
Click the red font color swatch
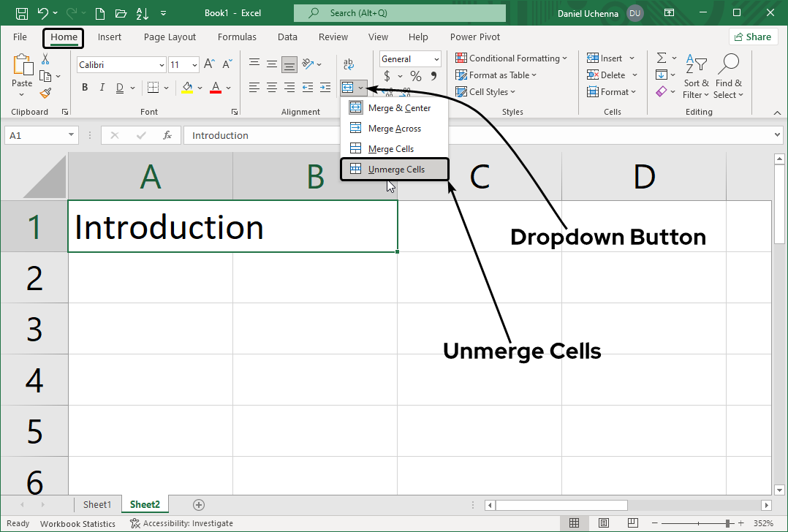pyautogui.click(x=216, y=88)
